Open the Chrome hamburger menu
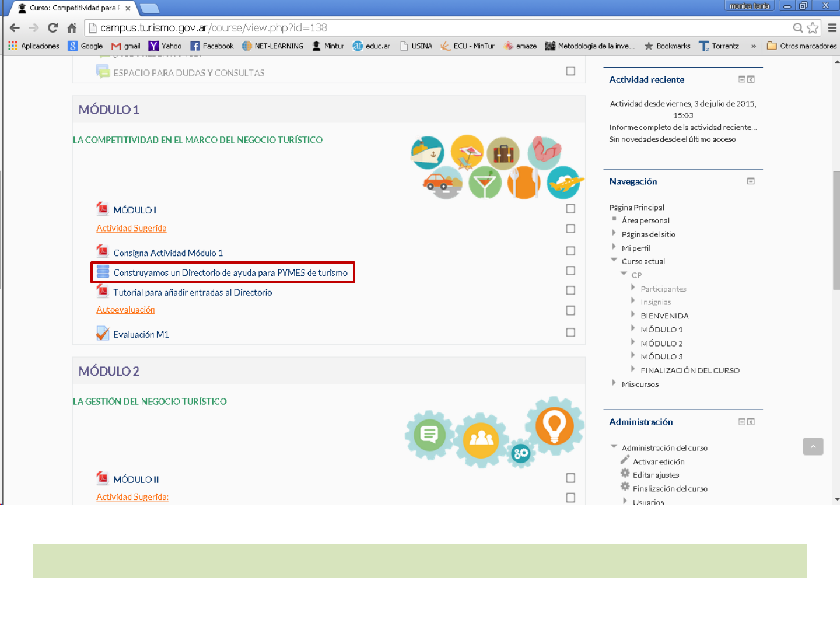840x630 pixels. 832,28
